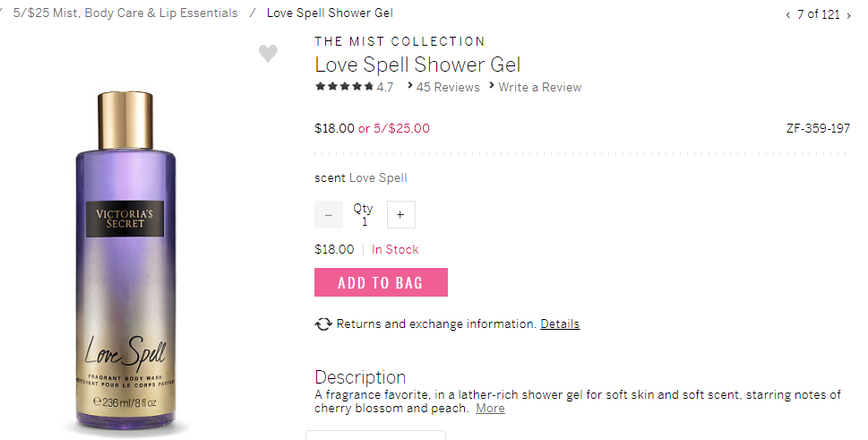Go to next product arrow
The width and height of the screenshot is (868, 440).
click(848, 15)
